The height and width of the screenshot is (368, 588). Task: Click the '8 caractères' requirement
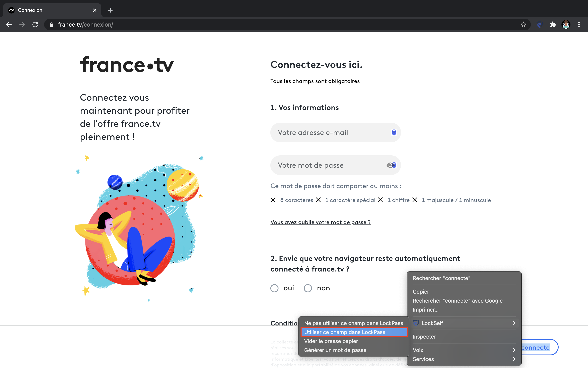pyautogui.click(x=296, y=200)
